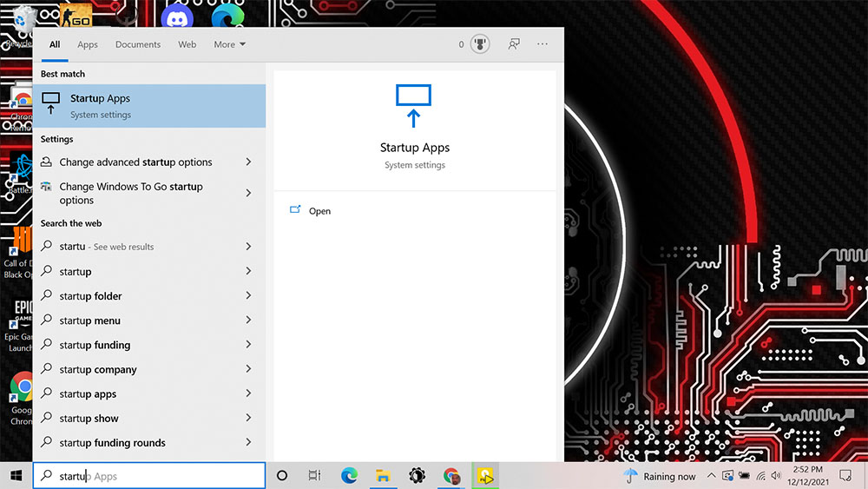Open the Edge desktop shortcut icon
The height and width of the screenshot is (489, 868).
(227, 14)
